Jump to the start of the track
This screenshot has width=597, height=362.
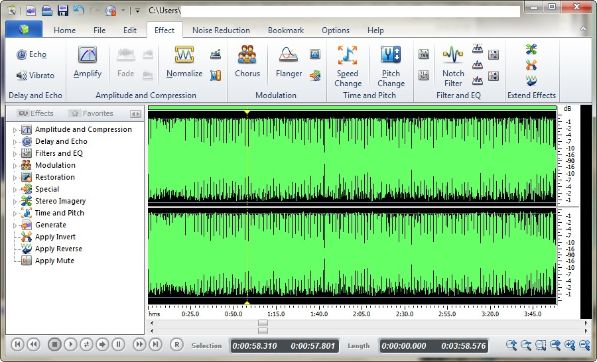point(17,344)
